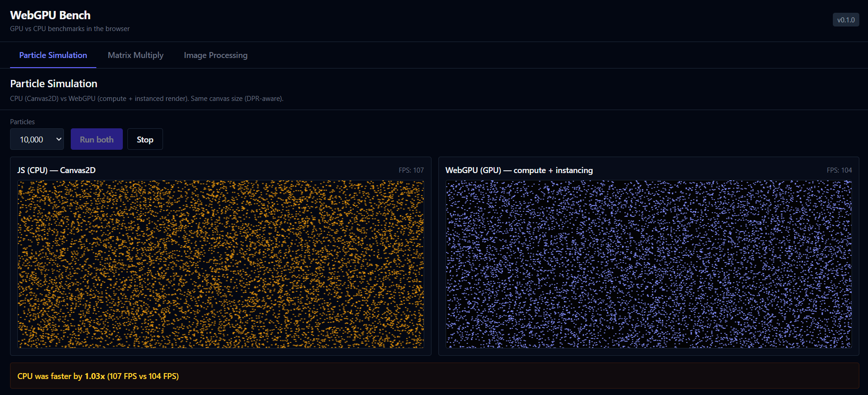Click the v0.1.0 version badge
This screenshot has width=868, height=395.
(x=846, y=20)
